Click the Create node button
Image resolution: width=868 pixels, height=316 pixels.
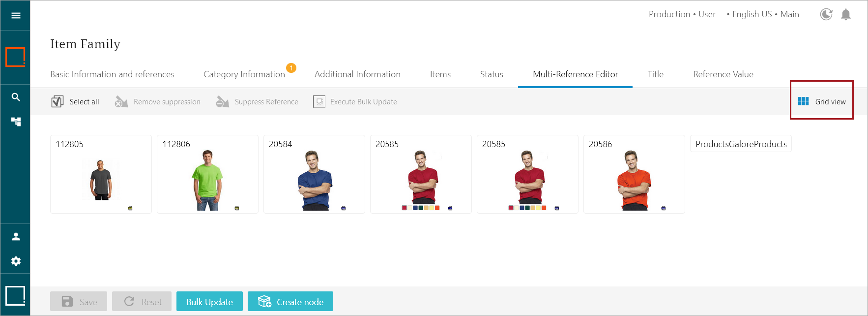coord(290,301)
